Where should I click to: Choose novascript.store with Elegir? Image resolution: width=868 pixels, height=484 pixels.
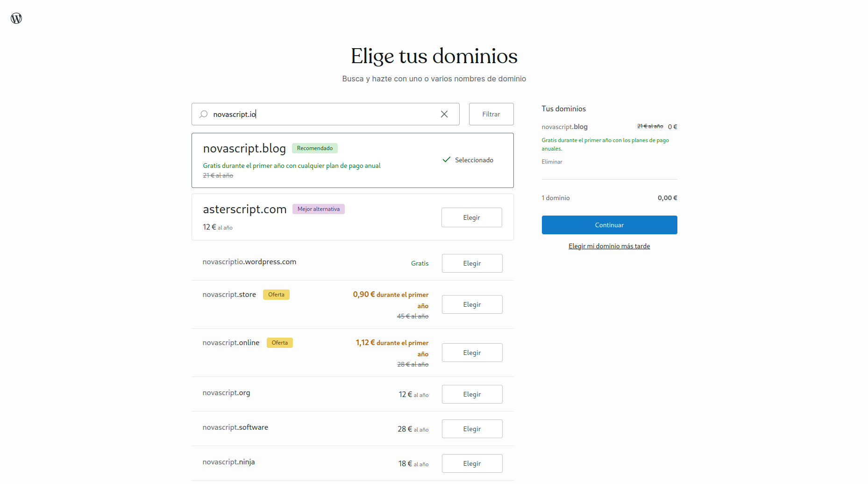click(x=472, y=304)
